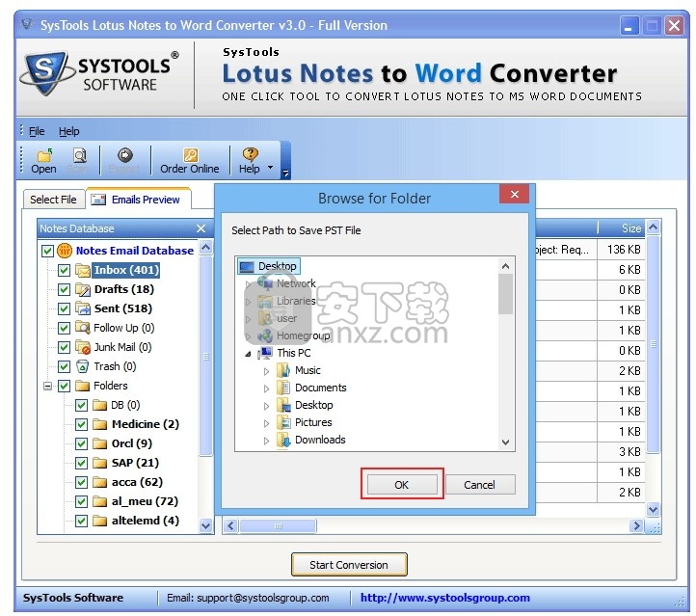
Task: Select the Sent (518) folder
Action: click(x=123, y=308)
